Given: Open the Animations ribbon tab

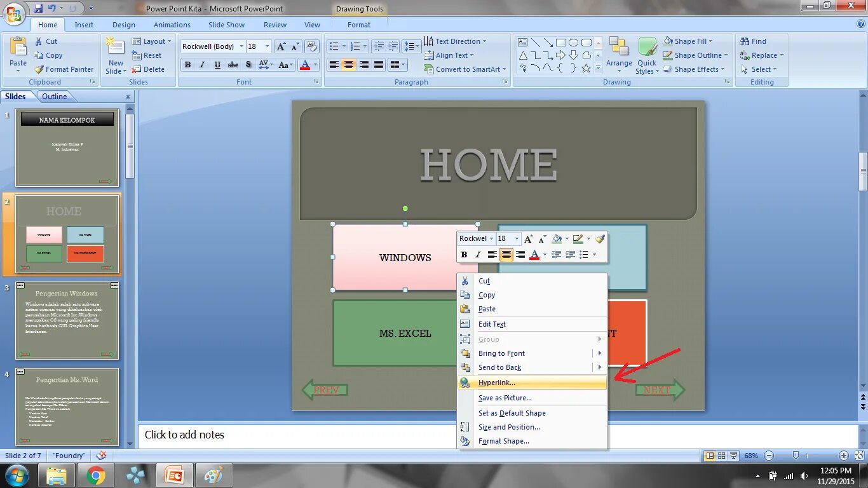Looking at the screenshot, I should click(x=172, y=25).
